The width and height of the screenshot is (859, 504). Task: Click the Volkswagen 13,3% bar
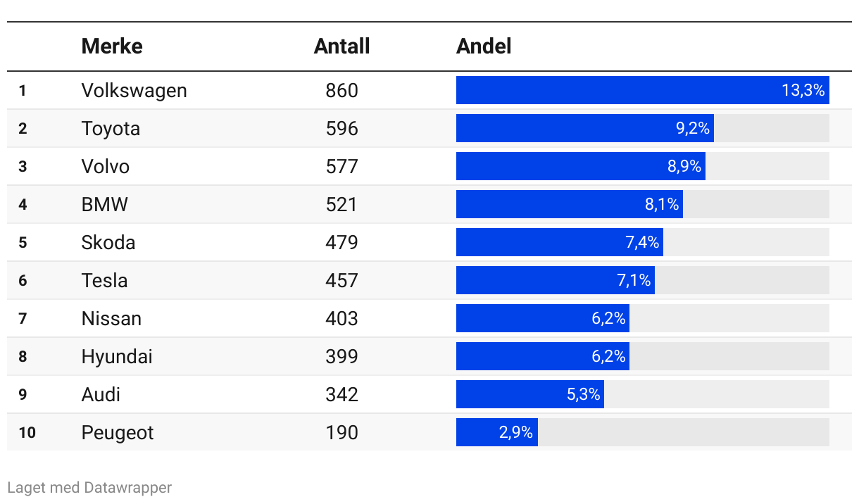643,90
